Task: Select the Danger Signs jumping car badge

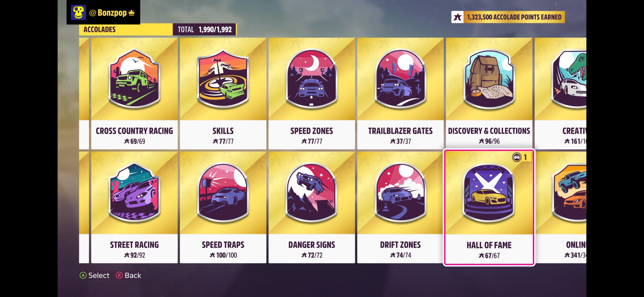Action: coord(312,192)
